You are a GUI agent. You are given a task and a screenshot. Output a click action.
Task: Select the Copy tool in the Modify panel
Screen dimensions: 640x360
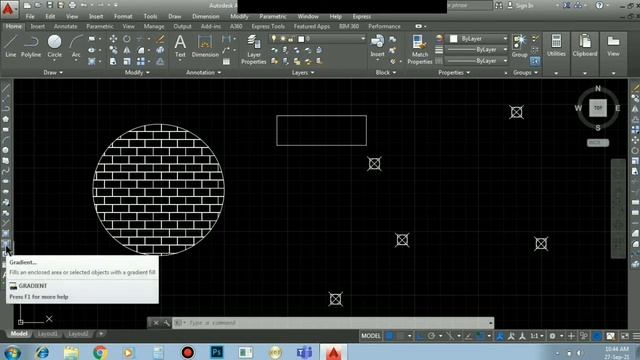coord(113,50)
